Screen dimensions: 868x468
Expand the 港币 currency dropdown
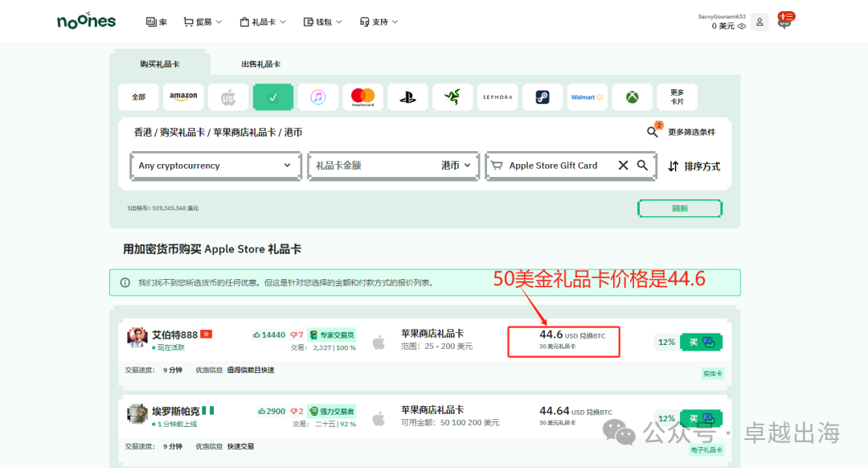[x=455, y=166]
